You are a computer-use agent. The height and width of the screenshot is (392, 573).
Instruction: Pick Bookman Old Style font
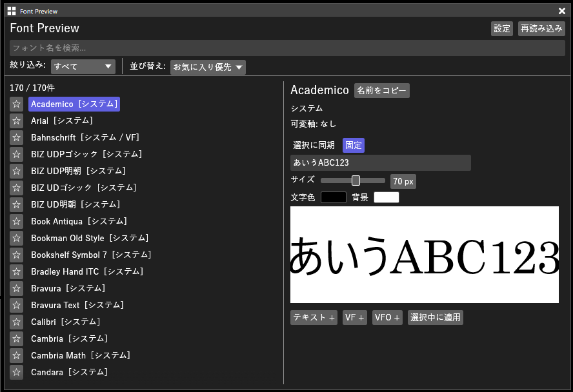point(90,239)
